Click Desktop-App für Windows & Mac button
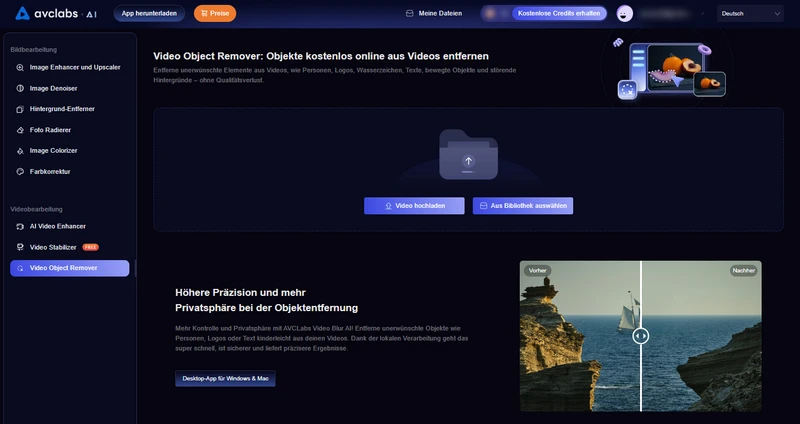This screenshot has height=424, width=800. tap(226, 379)
